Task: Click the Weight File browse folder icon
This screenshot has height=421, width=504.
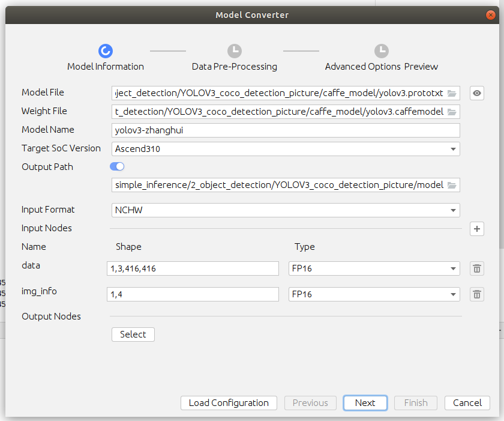Action: click(452, 112)
